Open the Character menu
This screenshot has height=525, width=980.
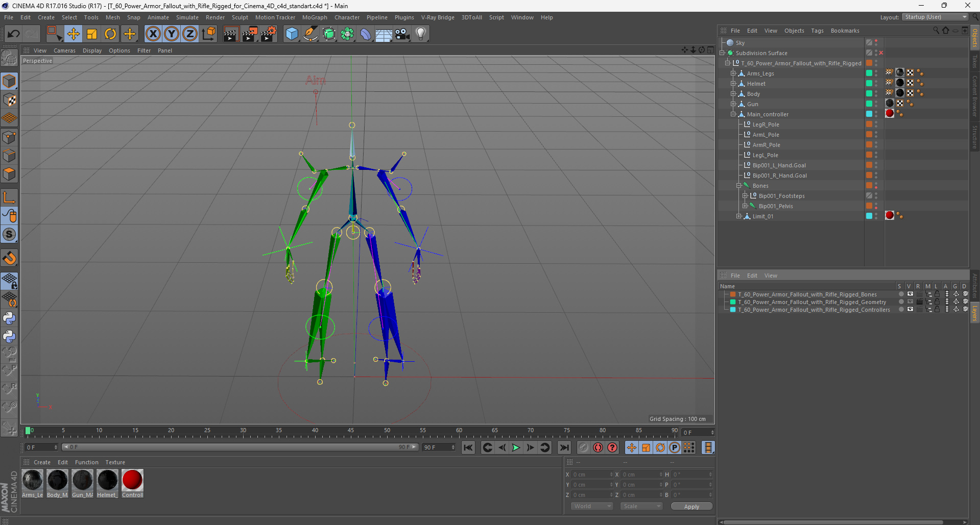[x=347, y=17]
